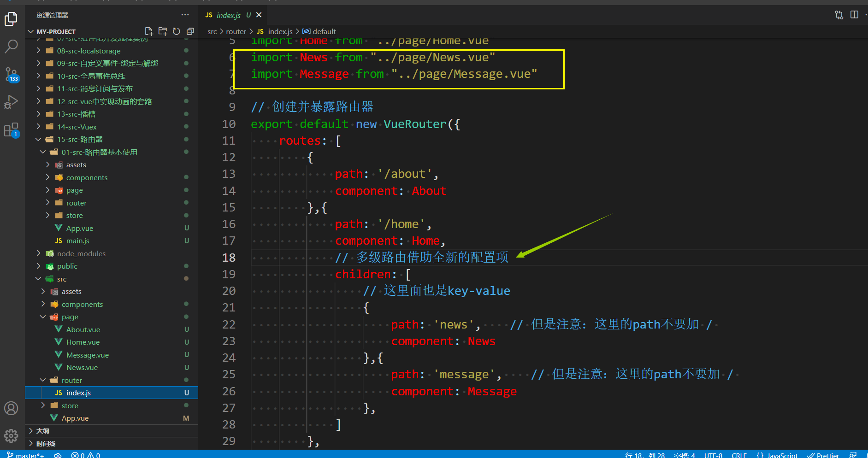
Task: Click the synchronize changes cloud icon
Action: 58,455
